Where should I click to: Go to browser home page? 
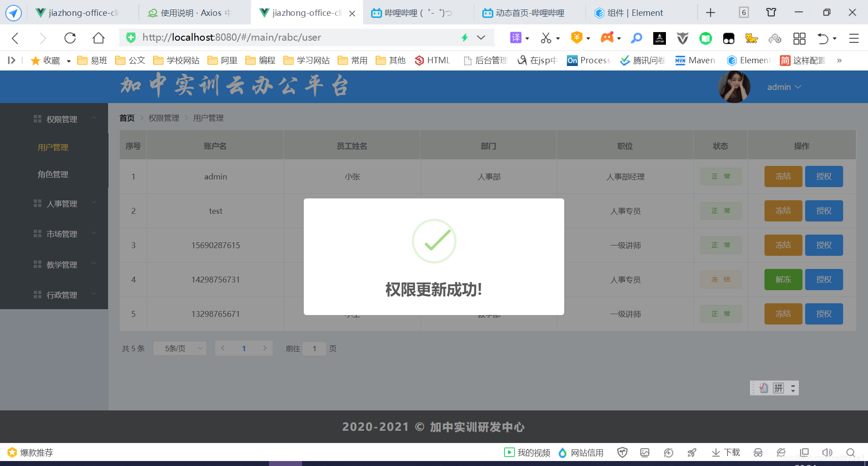(99, 38)
